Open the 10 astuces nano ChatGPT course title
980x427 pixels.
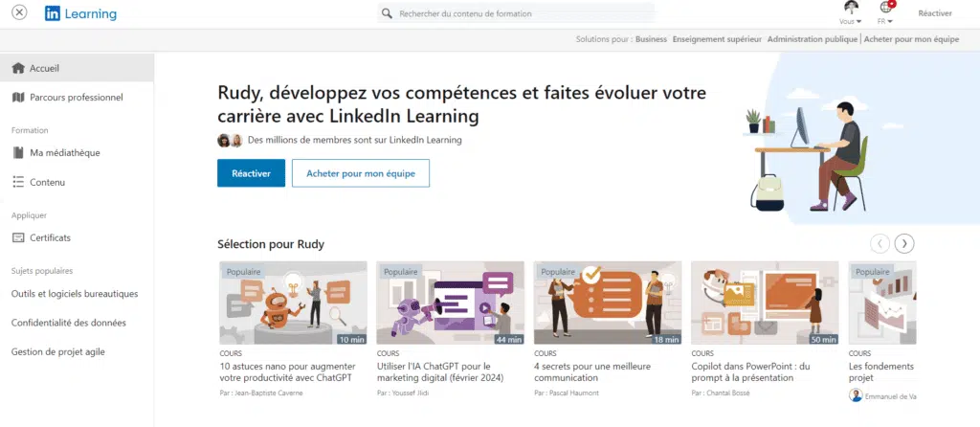tap(286, 371)
